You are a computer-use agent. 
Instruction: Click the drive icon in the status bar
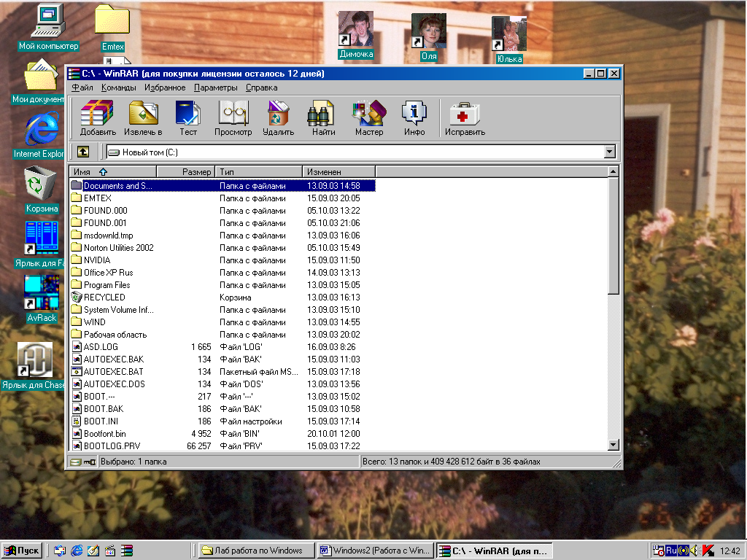(x=76, y=462)
